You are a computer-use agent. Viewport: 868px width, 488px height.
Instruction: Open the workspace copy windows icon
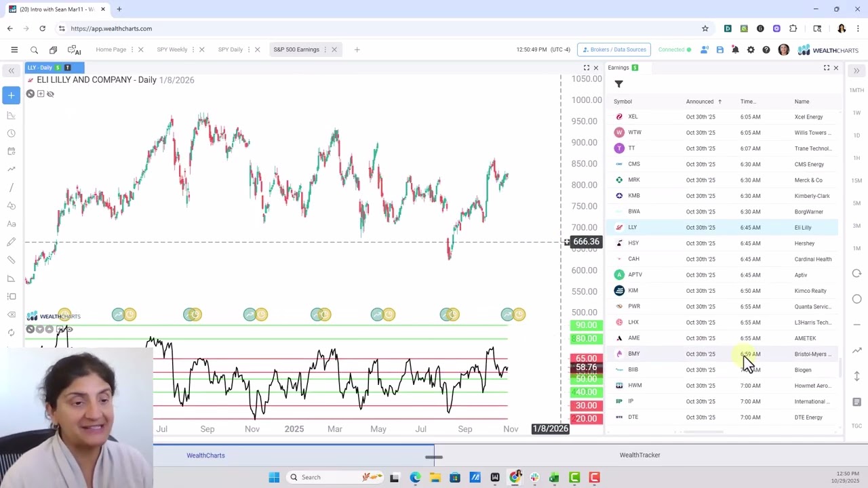(53, 49)
